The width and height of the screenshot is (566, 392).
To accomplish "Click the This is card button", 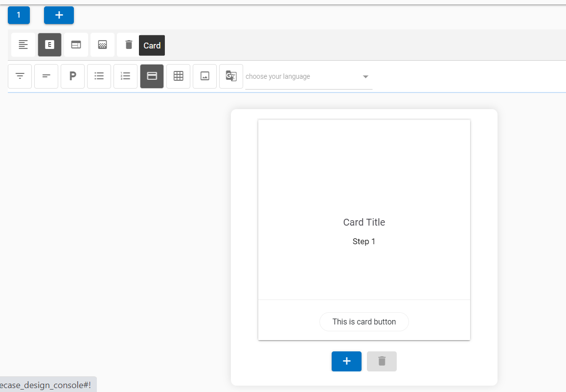I will (x=364, y=322).
